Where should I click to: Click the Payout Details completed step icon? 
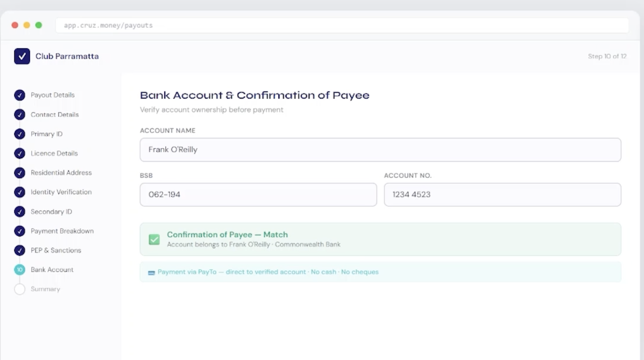tap(20, 95)
